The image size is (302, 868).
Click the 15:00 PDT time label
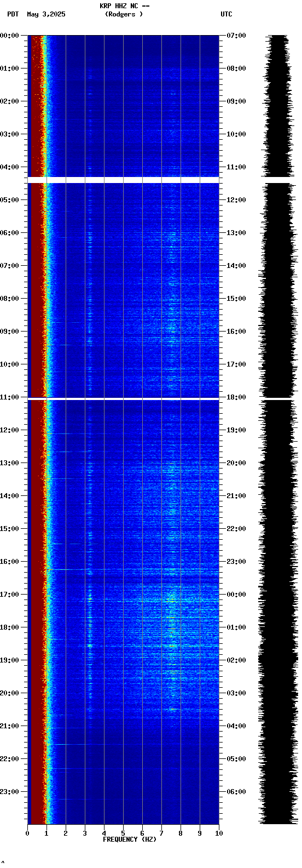10,529
